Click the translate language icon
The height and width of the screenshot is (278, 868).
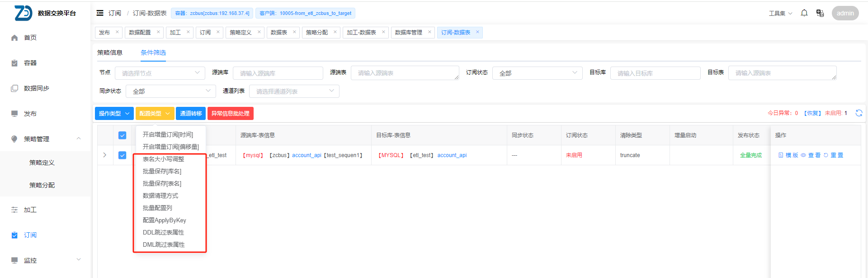click(x=820, y=13)
